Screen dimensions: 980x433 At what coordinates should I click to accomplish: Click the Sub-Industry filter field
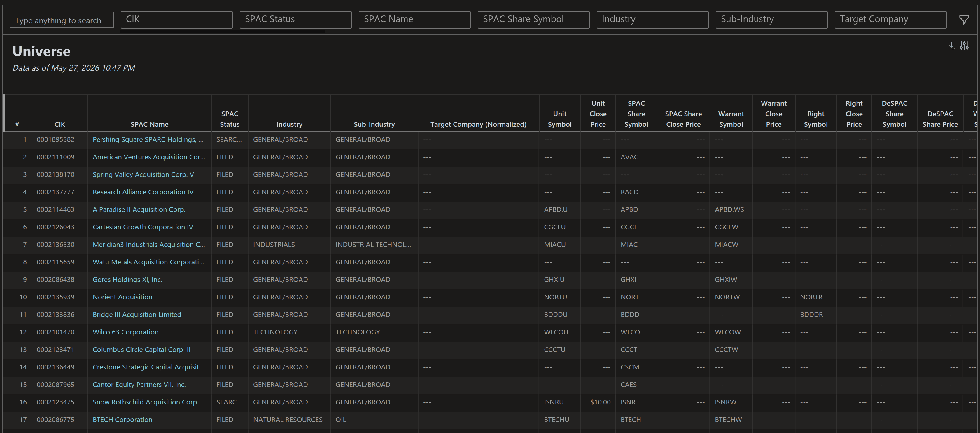coord(771,20)
